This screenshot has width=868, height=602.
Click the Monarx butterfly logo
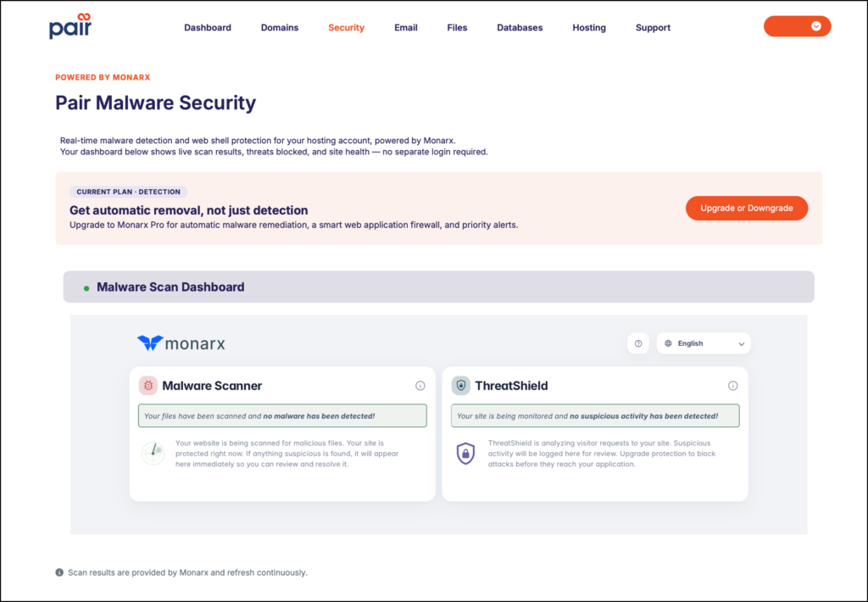[150, 343]
